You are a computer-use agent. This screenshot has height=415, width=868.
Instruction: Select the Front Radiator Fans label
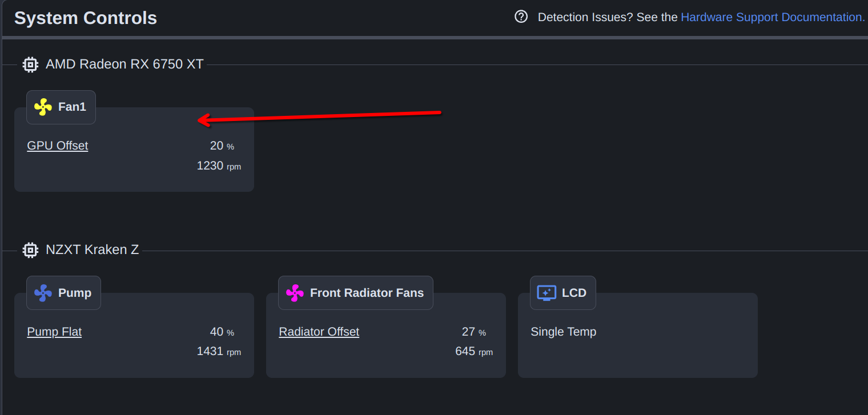point(367,293)
